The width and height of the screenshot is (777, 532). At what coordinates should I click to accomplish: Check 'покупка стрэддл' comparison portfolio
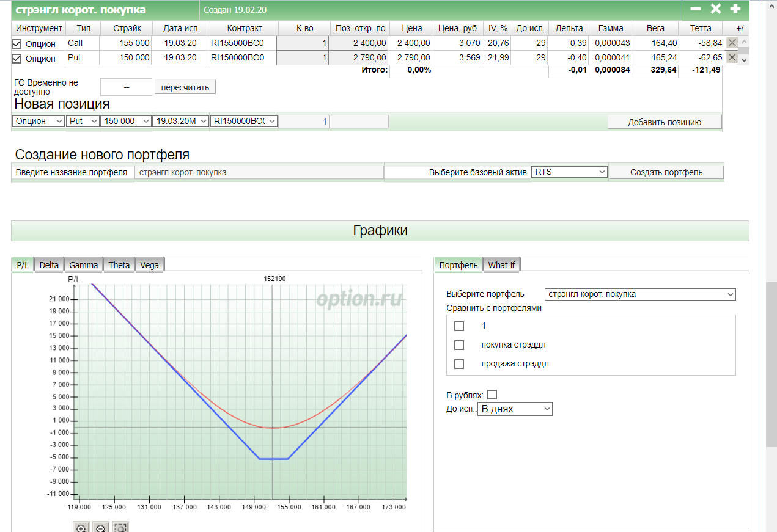pos(459,345)
